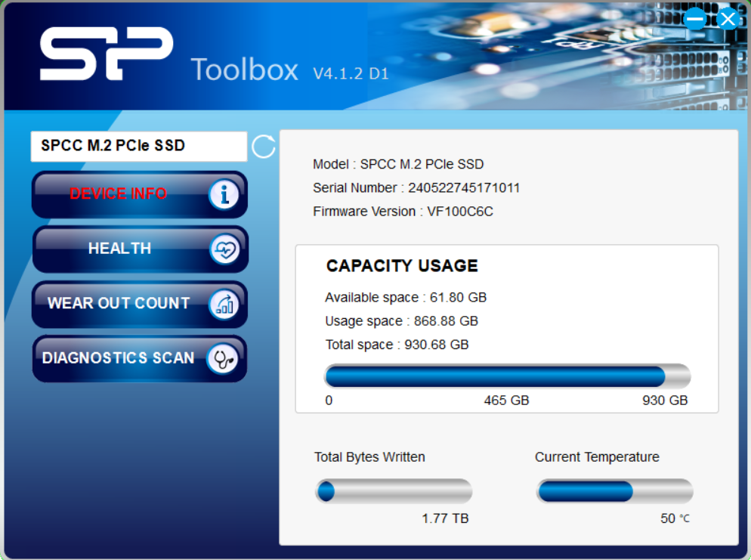Viewport: 751px width, 560px height.
Task: Click the Serial Number text line
Action: [416, 188]
